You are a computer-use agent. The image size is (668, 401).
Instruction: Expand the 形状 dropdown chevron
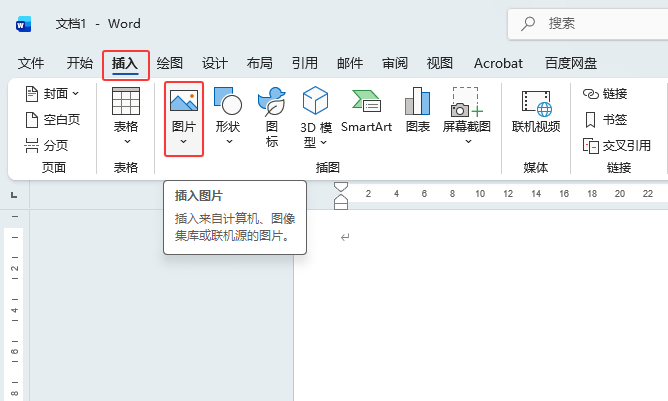(x=229, y=142)
